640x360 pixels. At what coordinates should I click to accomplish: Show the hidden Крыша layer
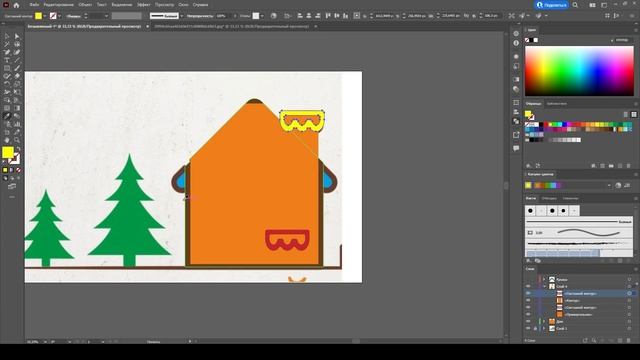(528, 279)
